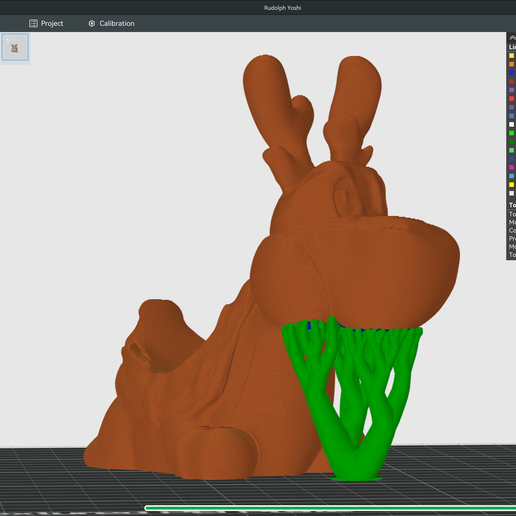Click the solid white legend swatch
516x516 pixels.
[x=512, y=125]
